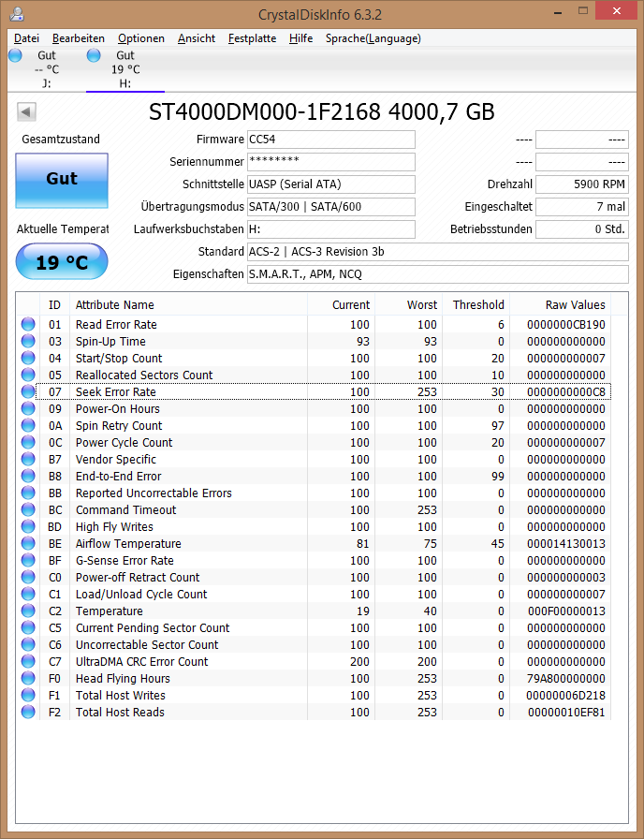The image size is (644, 839).
Task: Open the Optionen menu
Action: tap(141, 38)
